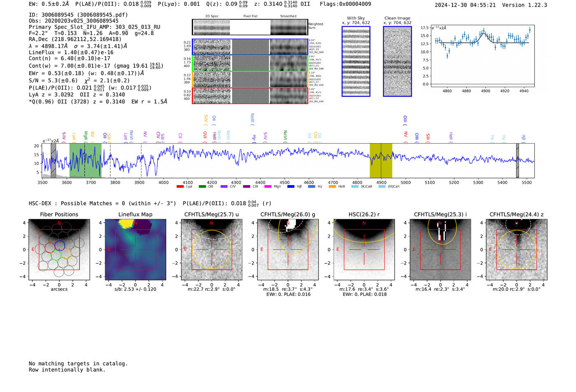
Task: Click the OII green legend swatch
Action: pos(202,186)
